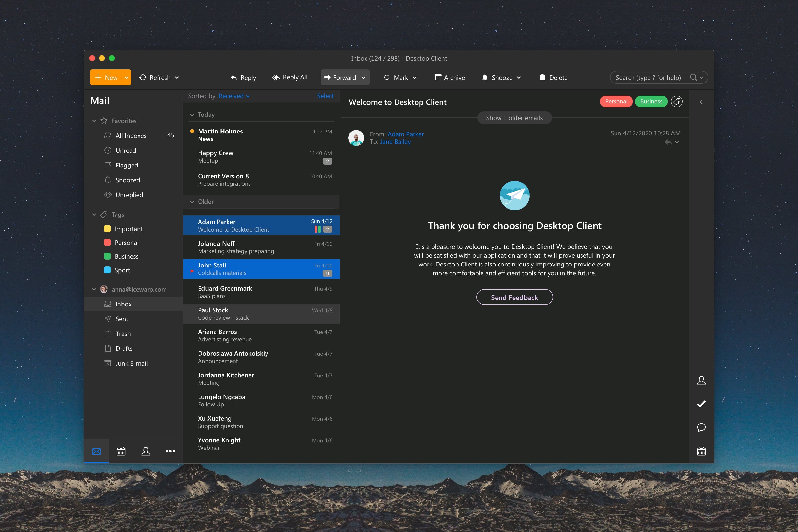Open the tasks panel via checkmark icon

(701, 404)
